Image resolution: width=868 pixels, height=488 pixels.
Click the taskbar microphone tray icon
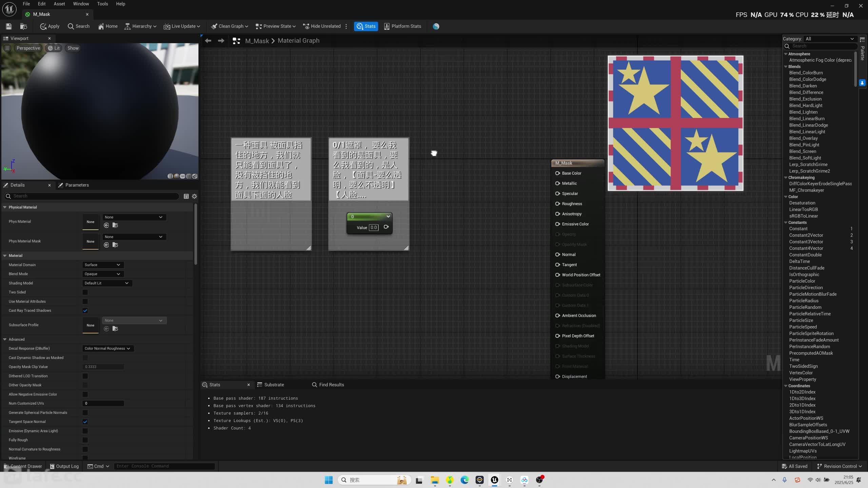785,480
